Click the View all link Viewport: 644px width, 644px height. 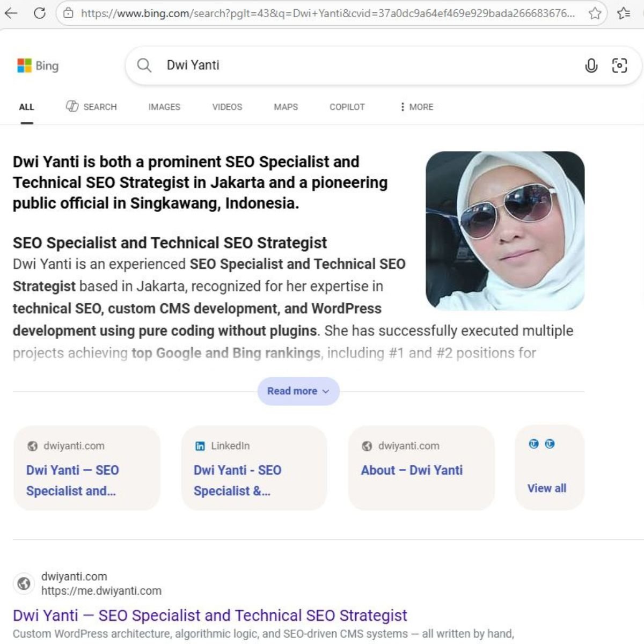click(x=547, y=488)
